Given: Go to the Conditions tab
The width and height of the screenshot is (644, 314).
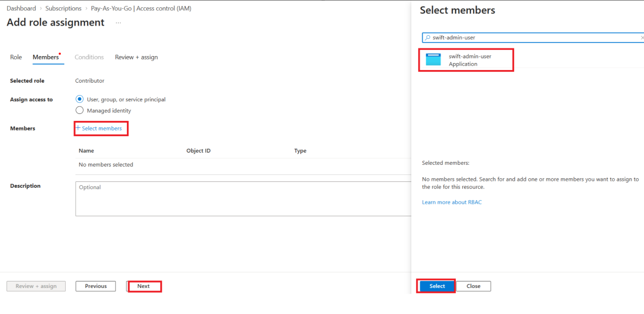Looking at the screenshot, I should coord(89,57).
